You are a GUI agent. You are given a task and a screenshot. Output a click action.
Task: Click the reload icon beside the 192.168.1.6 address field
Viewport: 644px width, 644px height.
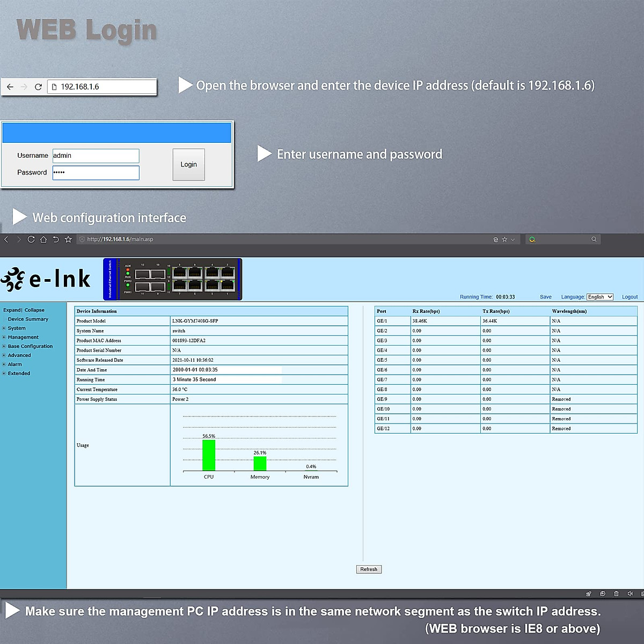[x=38, y=86]
